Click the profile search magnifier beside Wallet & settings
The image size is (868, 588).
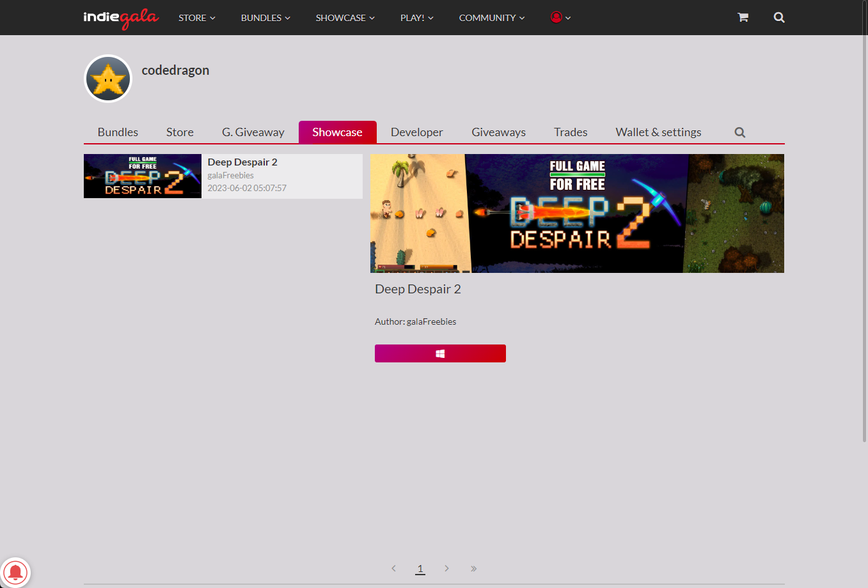pyautogui.click(x=740, y=132)
